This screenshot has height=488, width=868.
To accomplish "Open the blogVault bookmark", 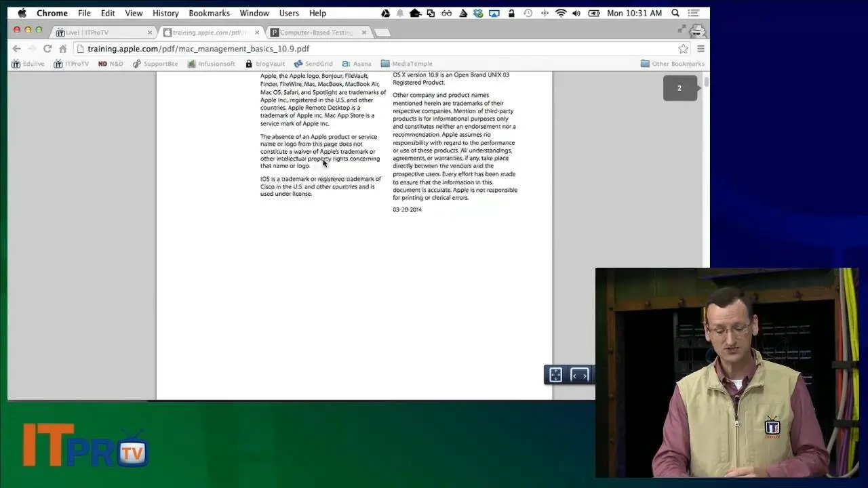I will click(265, 64).
